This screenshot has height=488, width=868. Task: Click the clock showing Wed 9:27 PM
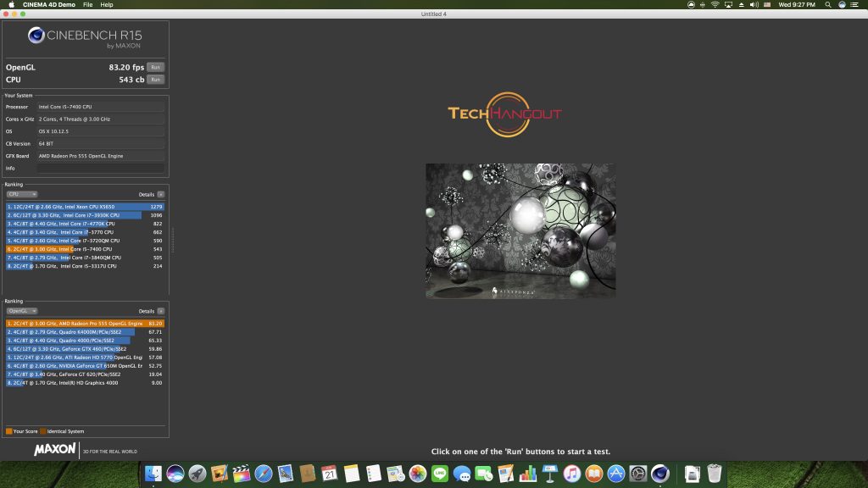click(797, 4)
